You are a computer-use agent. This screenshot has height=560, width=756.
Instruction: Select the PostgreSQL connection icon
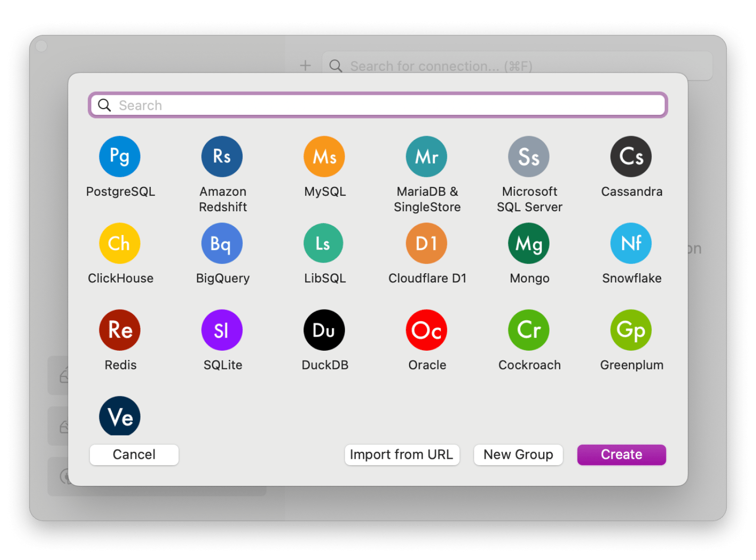pos(119,156)
